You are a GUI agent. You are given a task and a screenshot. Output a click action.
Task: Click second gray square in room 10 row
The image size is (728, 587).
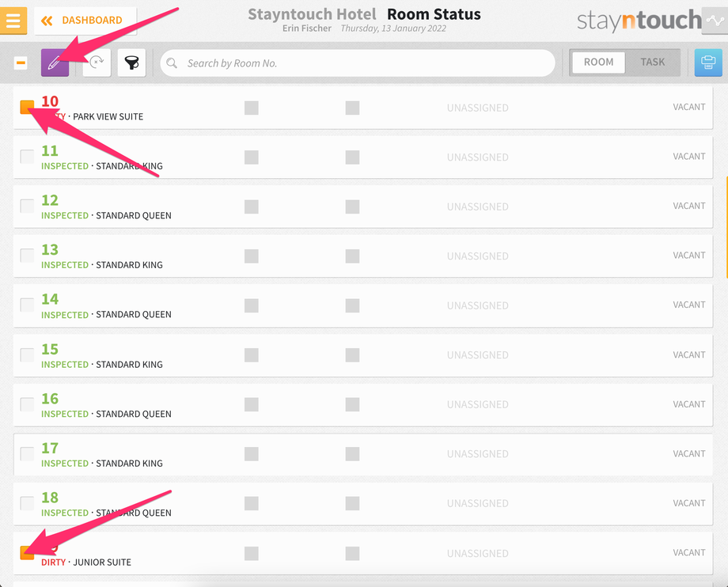[x=352, y=108]
